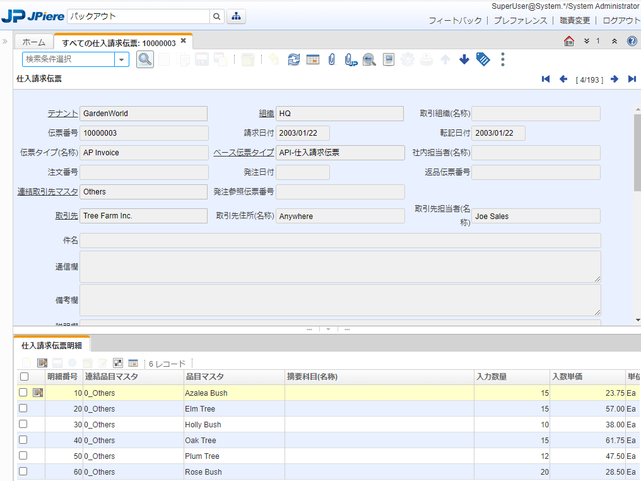Go to the previous record arrow
The width and height of the screenshot is (641, 481).
(x=563, y=79)
